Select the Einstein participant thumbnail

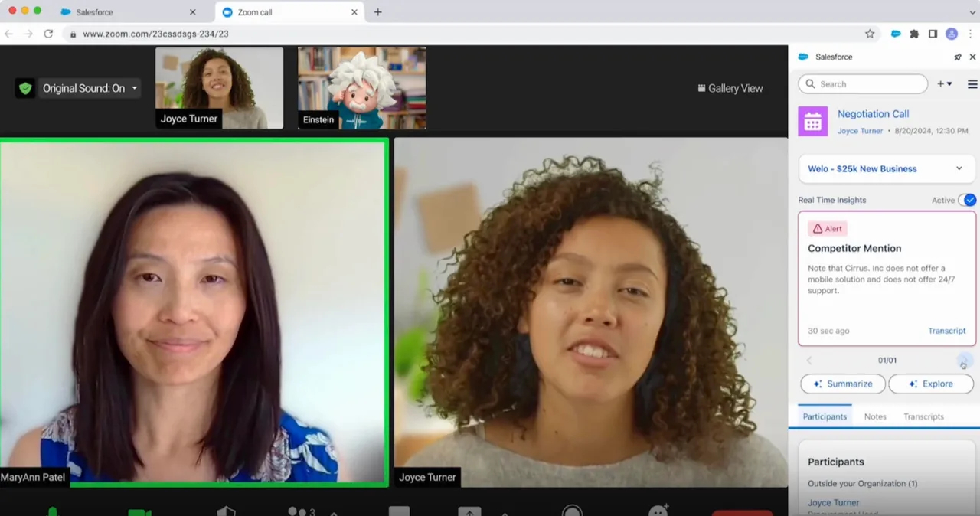point(361,88)
